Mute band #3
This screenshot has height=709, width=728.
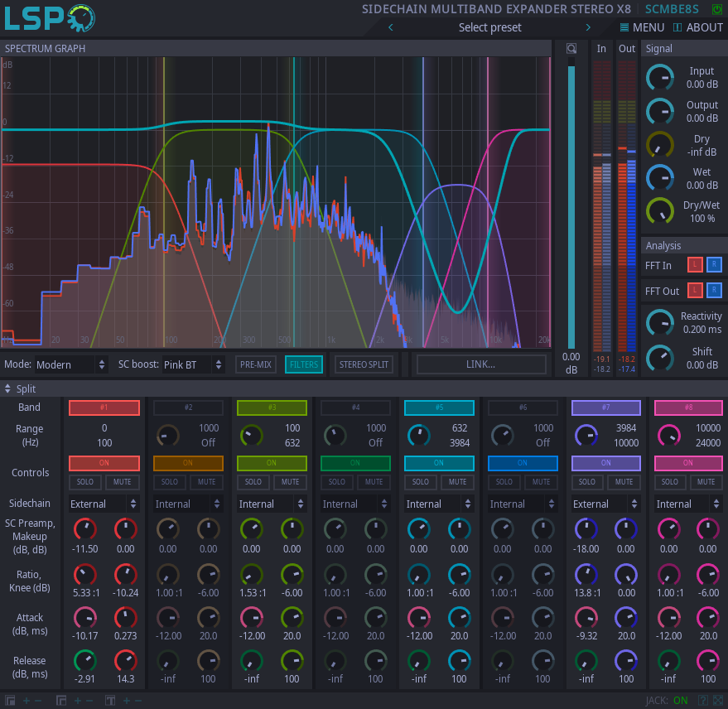(x=290, y=482)
